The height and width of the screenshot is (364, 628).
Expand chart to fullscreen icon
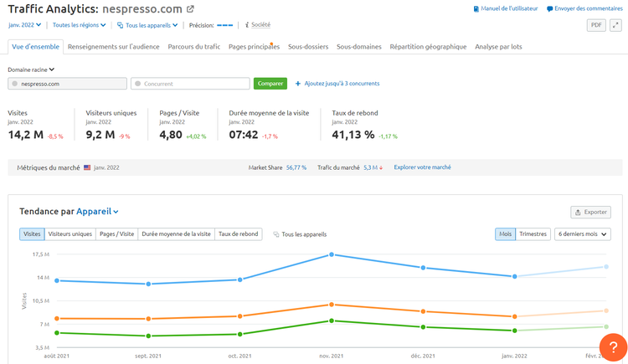click(615, 25)
